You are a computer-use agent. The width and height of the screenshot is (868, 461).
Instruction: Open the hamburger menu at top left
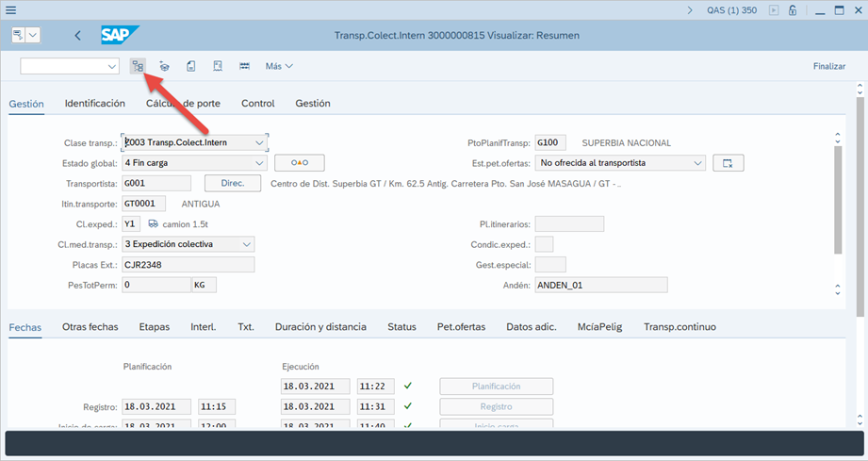[x=11, y=10]
